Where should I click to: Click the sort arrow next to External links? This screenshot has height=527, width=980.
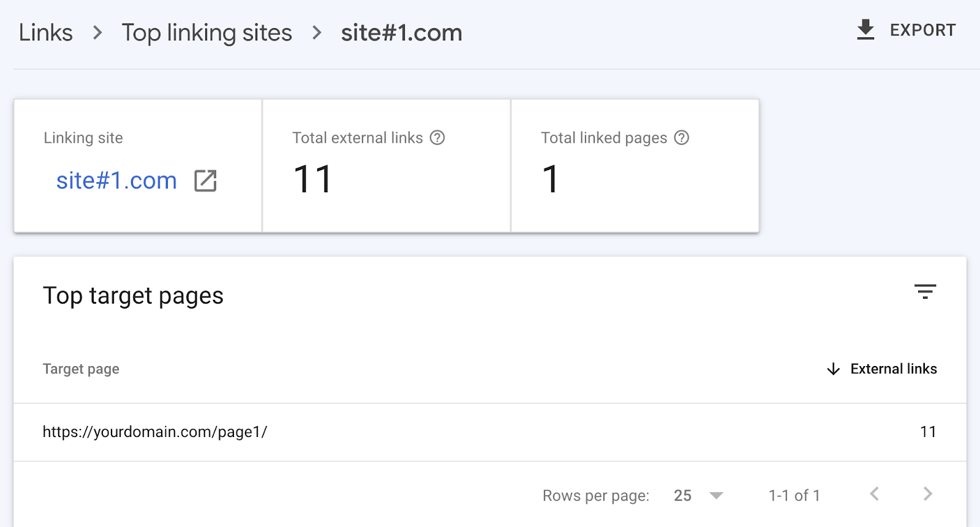tap(833, 369)
